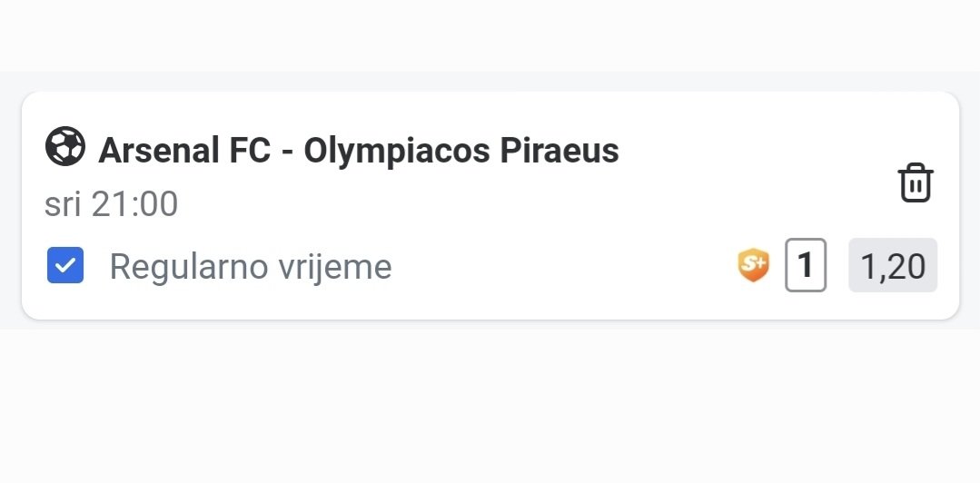Viewport: 980px width, 483px height.
Task: Remove the selection using the bin icon
Action: coord(916,182)
